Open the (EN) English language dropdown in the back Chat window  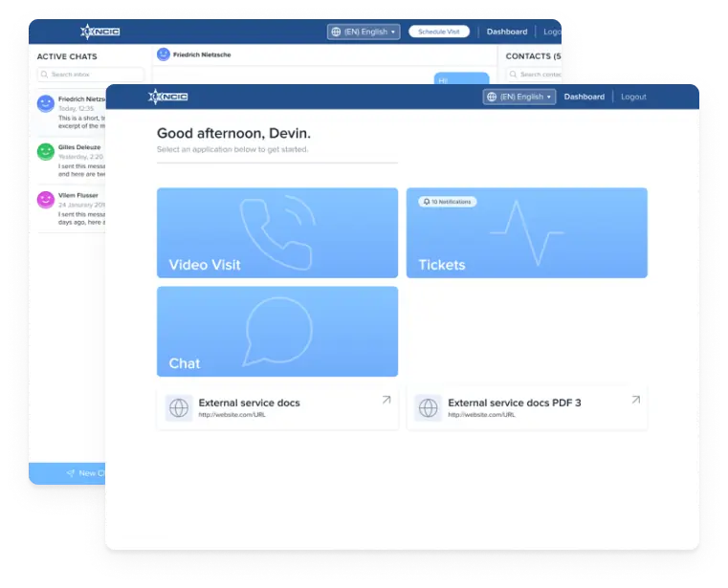(364, 32)
